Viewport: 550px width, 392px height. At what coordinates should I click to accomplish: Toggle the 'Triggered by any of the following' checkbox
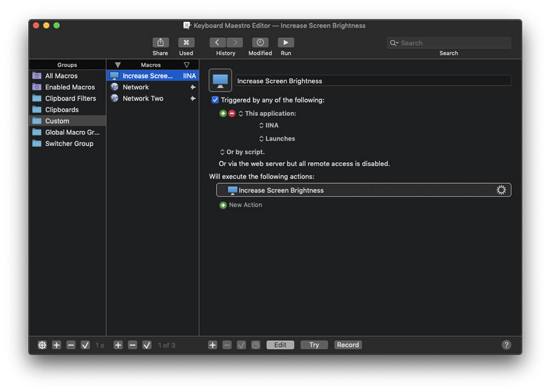[x=215, y=100]
